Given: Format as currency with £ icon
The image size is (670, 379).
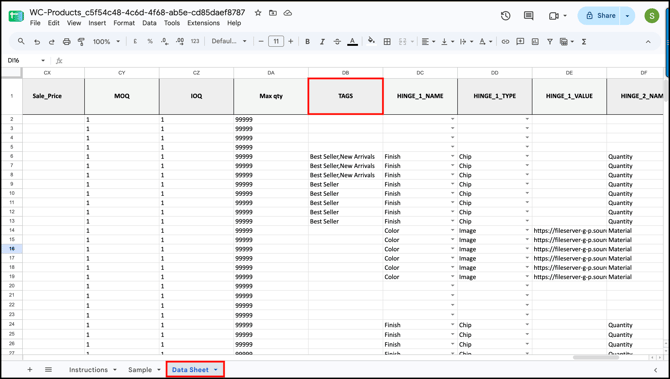Looking at the screenshot, I should (x=135, y=41).
